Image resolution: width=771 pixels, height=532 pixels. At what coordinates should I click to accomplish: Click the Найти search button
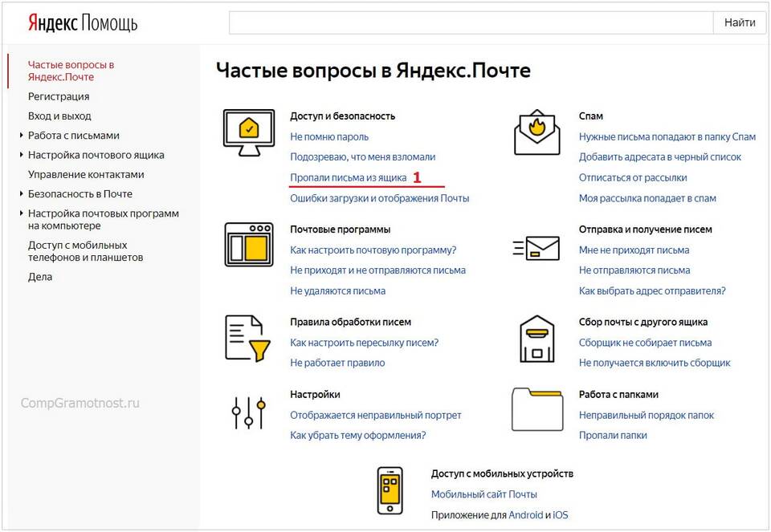[740, 22]
